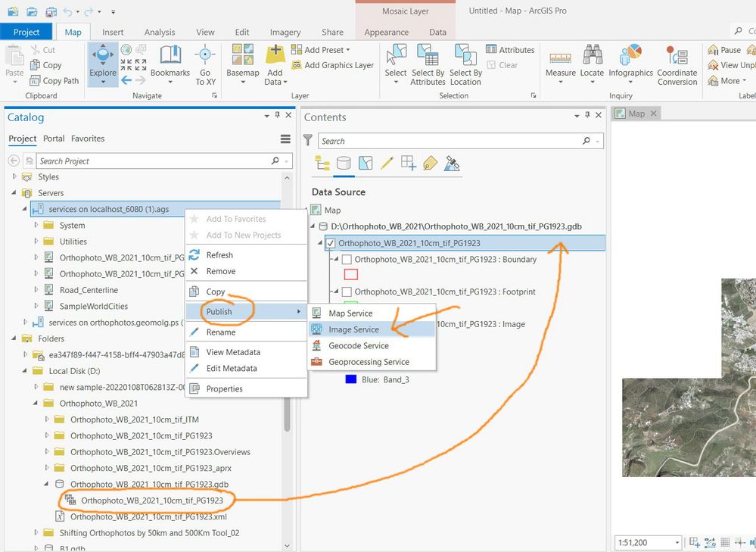Switch Contents to List By Editing
This screenshot has height=552, width=756.
point(387,163)
